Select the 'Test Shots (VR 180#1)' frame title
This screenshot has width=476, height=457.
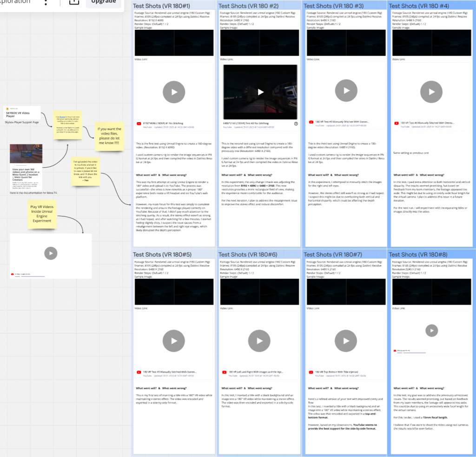(x=161, y=6)
